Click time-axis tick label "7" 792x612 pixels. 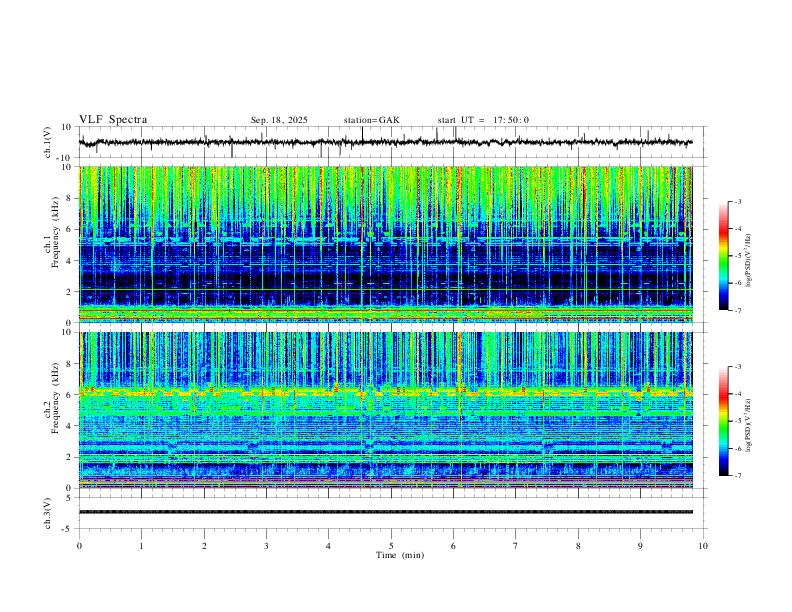516,546
